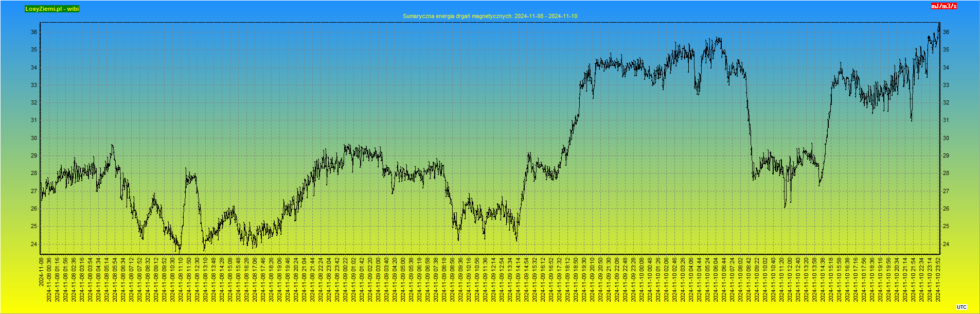This screenshot has height=314, width=980.
Task: Click the 2024-11-09 00:22 time label
Action: coord(346,280)
